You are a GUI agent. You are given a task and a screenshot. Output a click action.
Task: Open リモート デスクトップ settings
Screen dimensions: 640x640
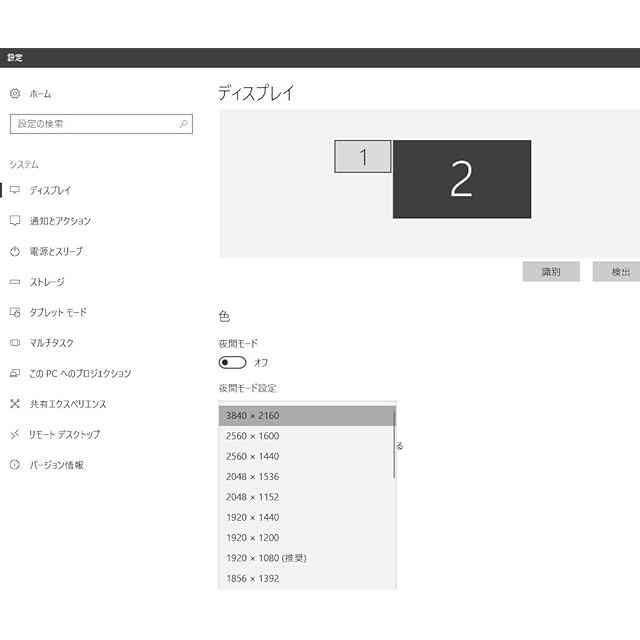click(x=64, y=434)
